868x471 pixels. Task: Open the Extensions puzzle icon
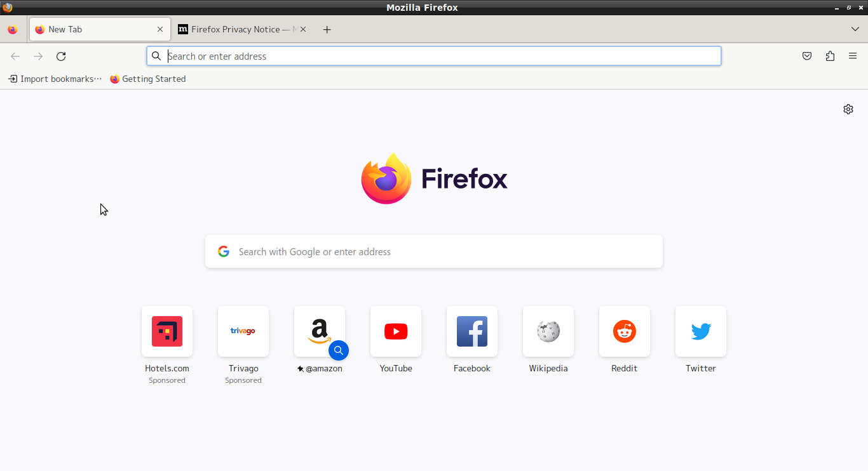830,56
